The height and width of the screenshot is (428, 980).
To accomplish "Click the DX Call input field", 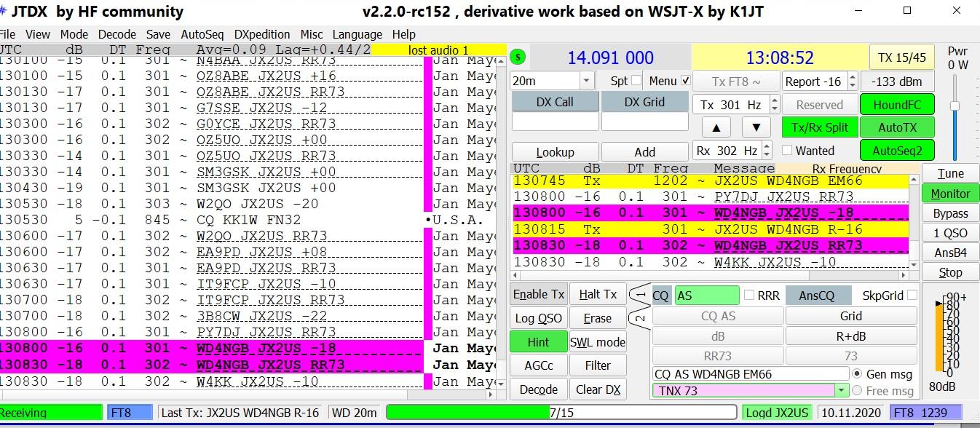I will [555, 122].
